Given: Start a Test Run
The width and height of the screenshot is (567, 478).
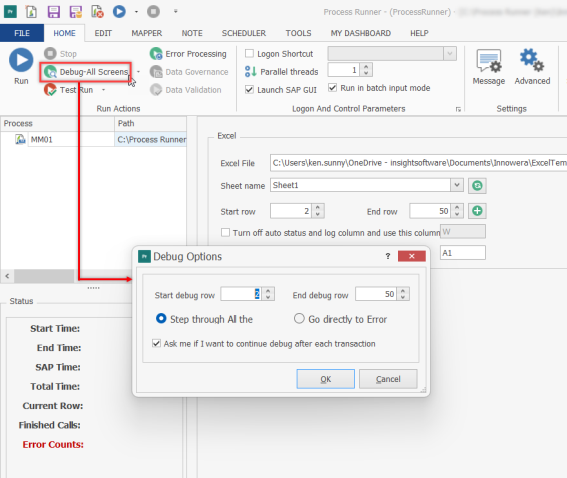Looking at the screenshot, I should coord(69,90).
